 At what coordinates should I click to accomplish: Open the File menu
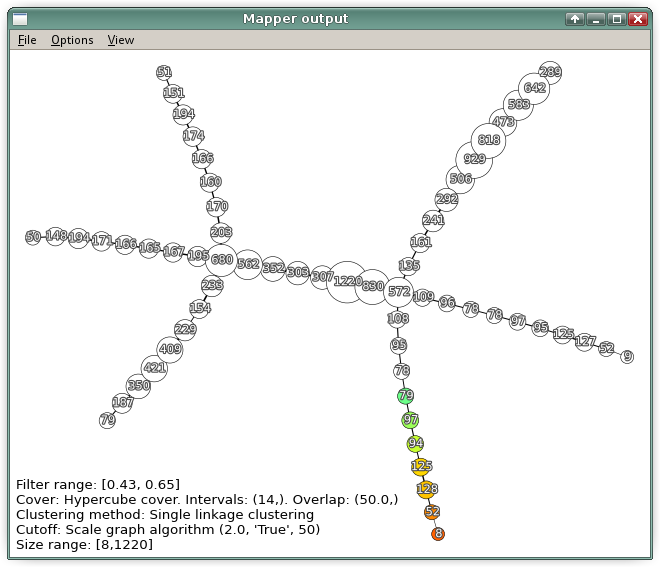(x=27, y=40)
